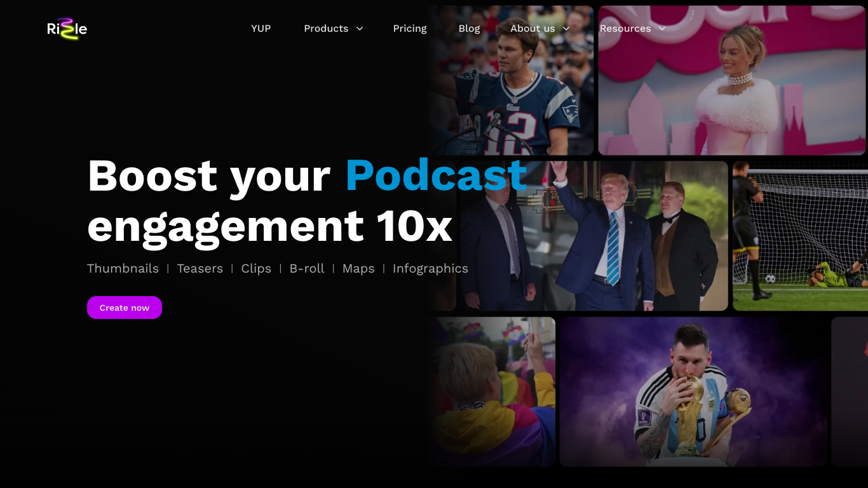Viewport: 868px width, 488px height.
Task: Open the Pricing page
Action: [410, 29]
